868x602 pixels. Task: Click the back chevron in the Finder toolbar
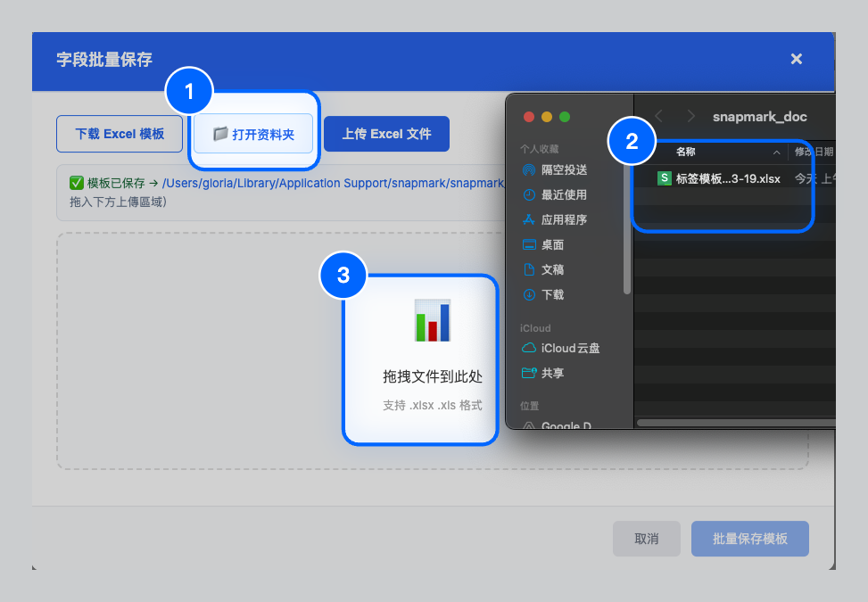(658, 116)
